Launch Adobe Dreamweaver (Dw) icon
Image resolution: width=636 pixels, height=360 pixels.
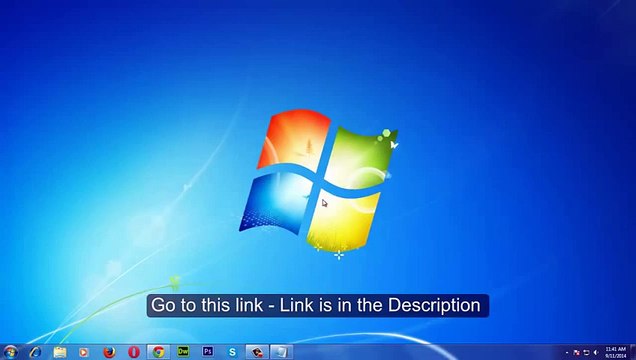(x=183, y=351)
